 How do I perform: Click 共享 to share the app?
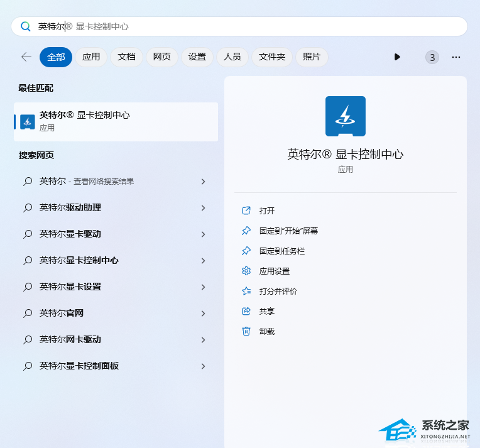267,312
